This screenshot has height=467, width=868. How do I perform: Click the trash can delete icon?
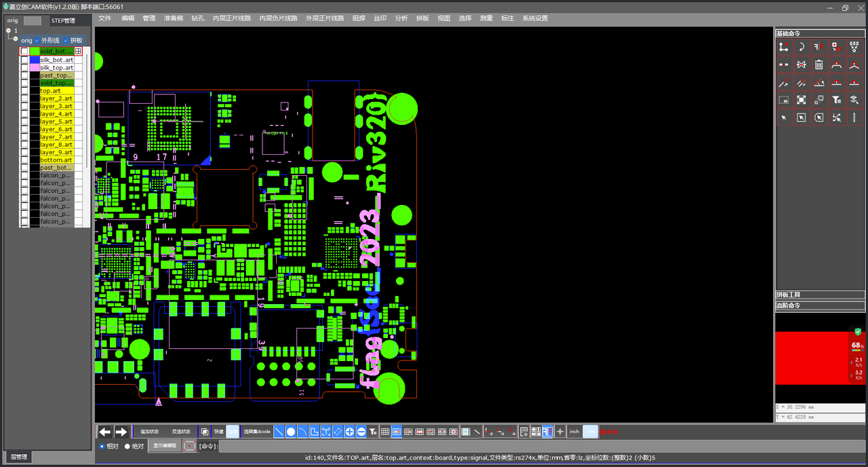pos(818,64)
